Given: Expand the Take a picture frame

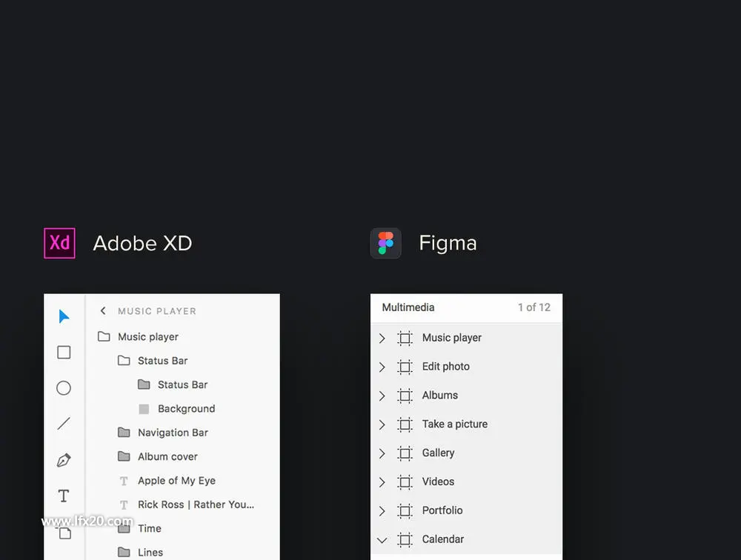Looking at the screenshot, I should click(382, 425).
